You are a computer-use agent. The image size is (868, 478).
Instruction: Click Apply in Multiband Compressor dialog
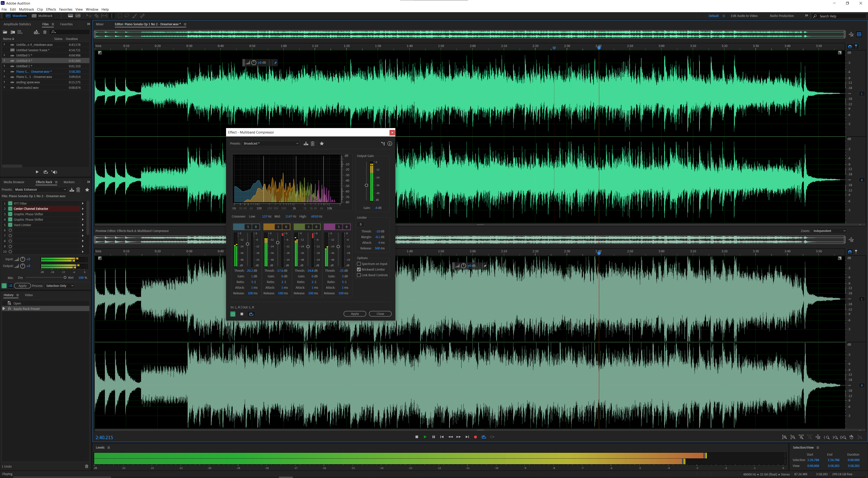(354, 314)
